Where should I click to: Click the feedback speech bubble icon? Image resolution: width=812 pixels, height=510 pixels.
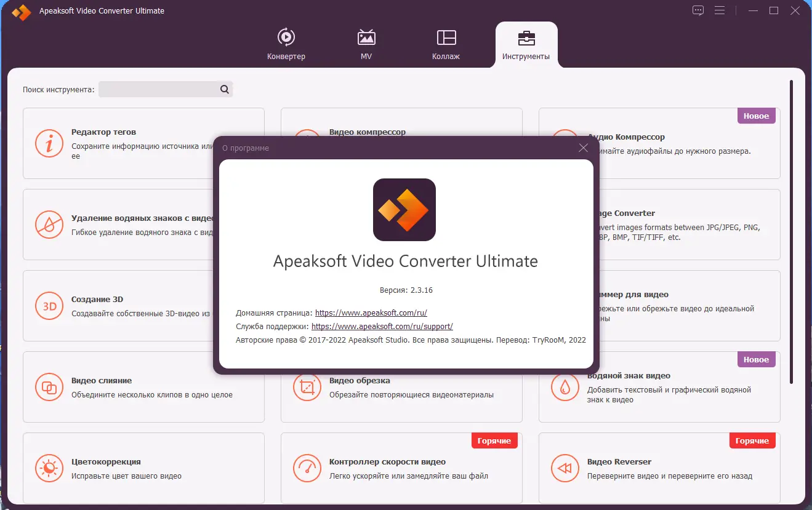click(x=697, y=10)
